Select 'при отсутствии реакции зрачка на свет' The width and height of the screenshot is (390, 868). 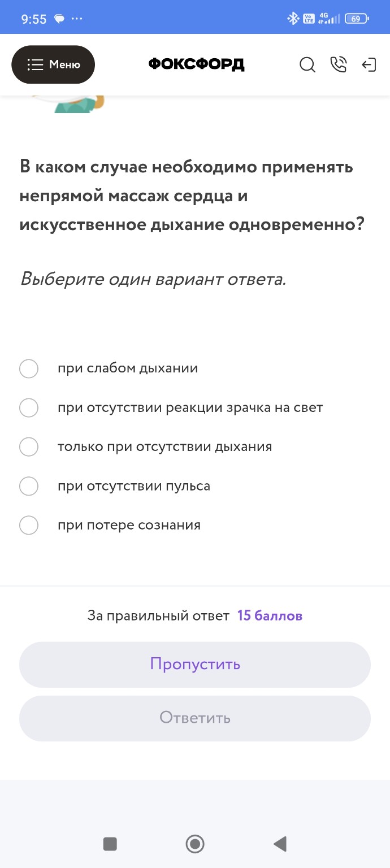tap(28, 407)
